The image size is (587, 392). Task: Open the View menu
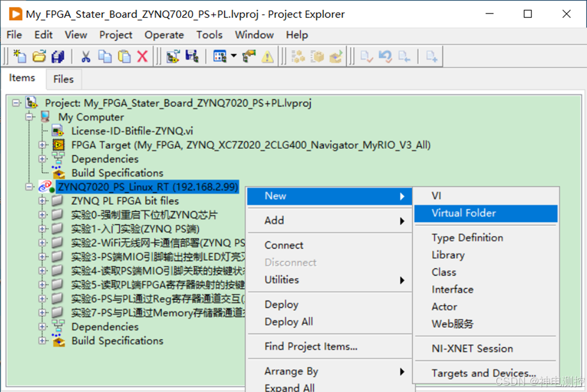point(76,35)
